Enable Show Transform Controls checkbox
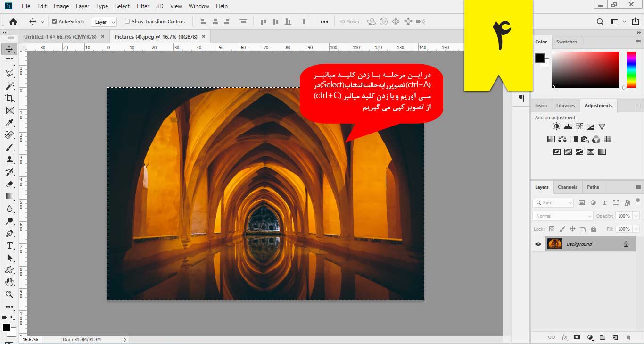The width and height of the screenshot is (644, 344). (x=127, y=21)
